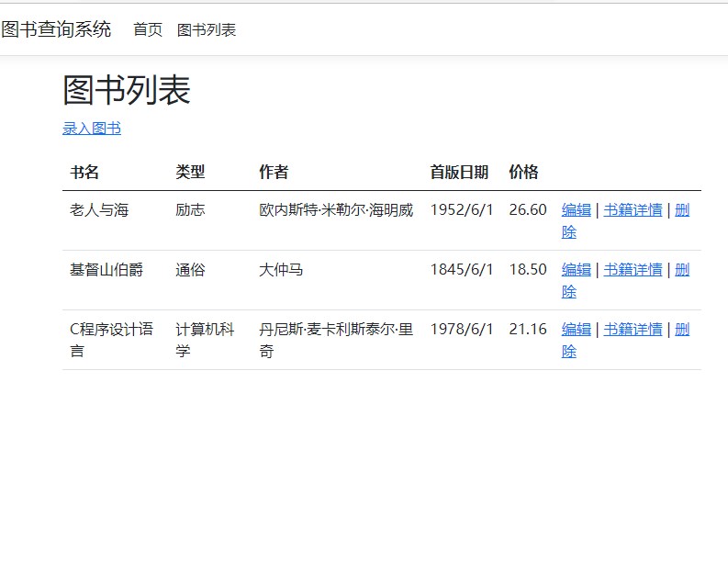Viewport: 728px width, 573px height.
Task: Click 编辑 for 基督山伯爵
Action: tap(577, 269)
